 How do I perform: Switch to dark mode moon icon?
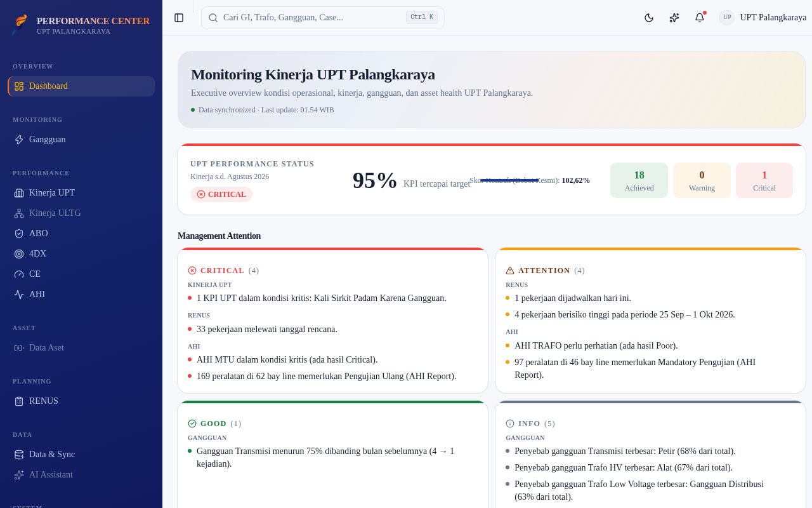pos(649,18)
